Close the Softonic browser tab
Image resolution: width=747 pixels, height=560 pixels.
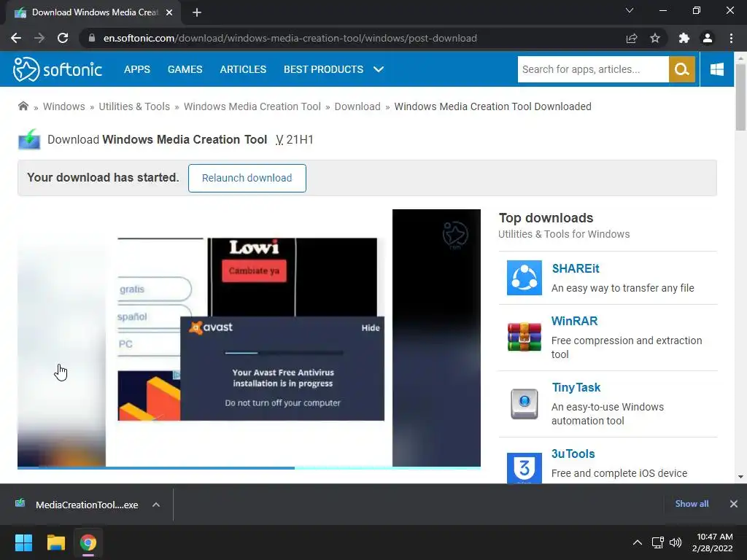coord(169,12)
